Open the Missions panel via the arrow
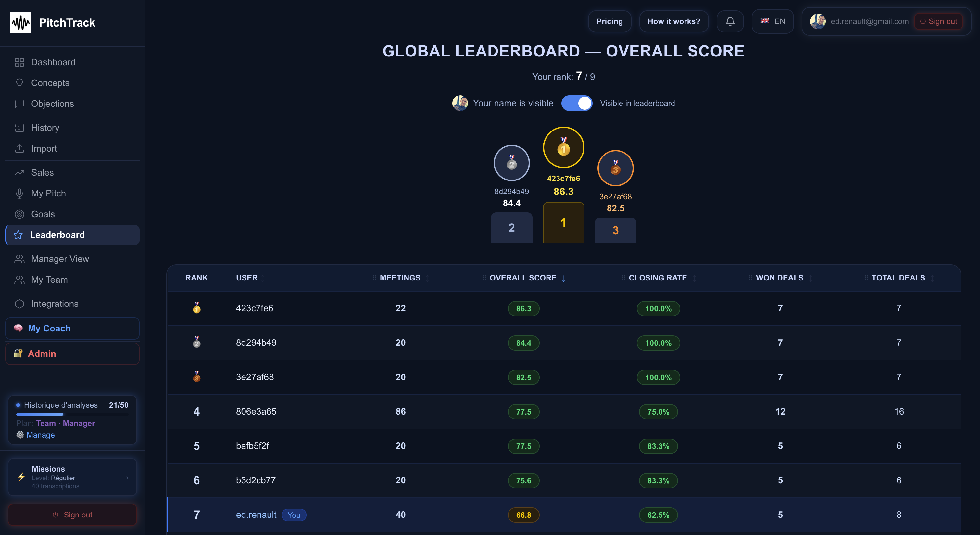Screen dimensions: 980x535 coord(125,477)
